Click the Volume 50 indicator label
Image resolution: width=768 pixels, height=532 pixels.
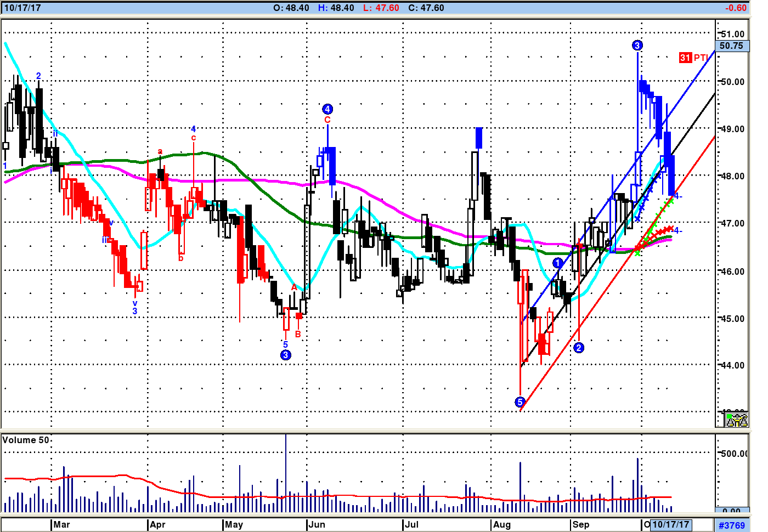tap(26, 440)
